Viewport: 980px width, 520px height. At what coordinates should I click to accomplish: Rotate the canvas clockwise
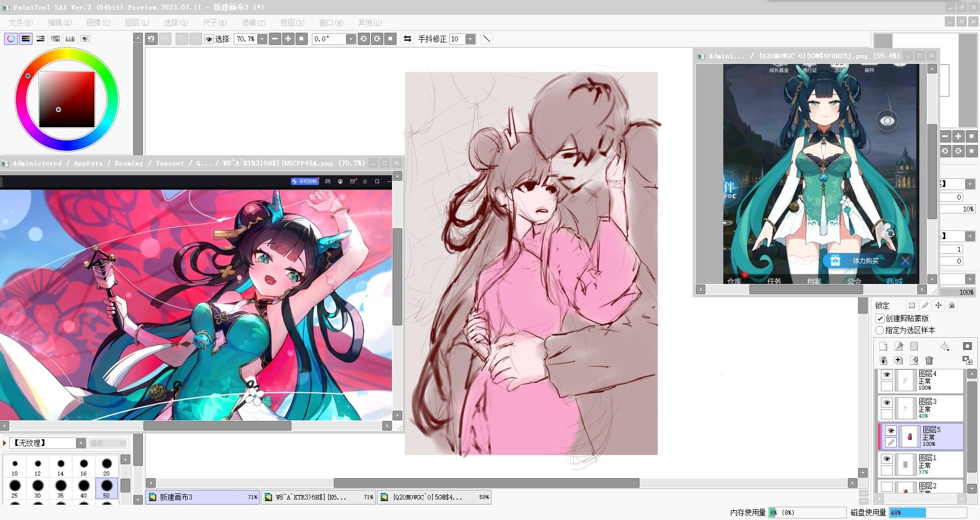pos(377,39)
